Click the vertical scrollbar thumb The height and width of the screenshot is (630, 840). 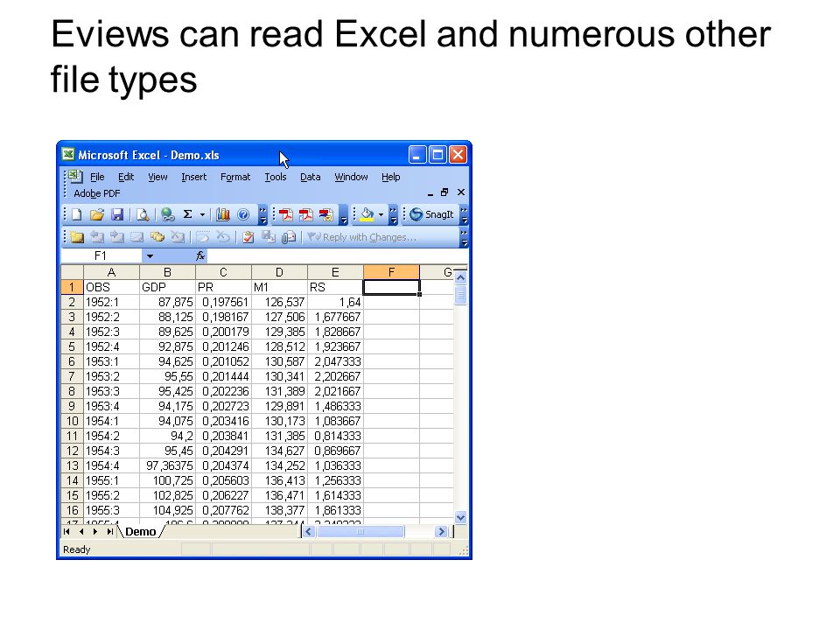pos(460,295)
